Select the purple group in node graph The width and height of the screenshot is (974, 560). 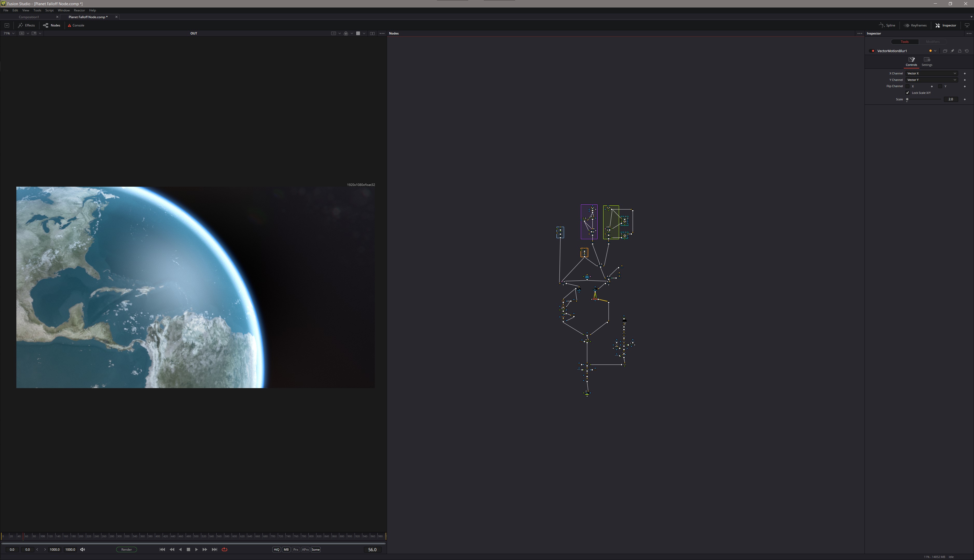pos(589,222)
